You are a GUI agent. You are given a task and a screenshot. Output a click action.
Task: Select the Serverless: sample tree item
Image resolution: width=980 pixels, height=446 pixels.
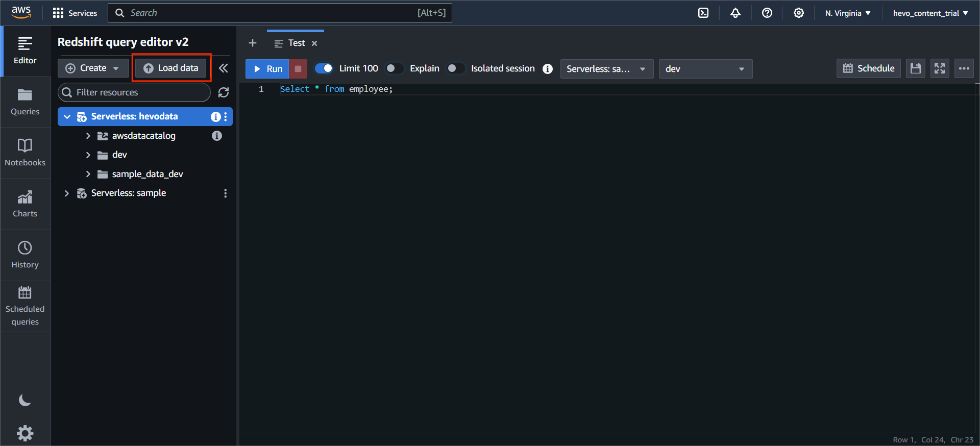pyautogui.click(x=129, y=193)
